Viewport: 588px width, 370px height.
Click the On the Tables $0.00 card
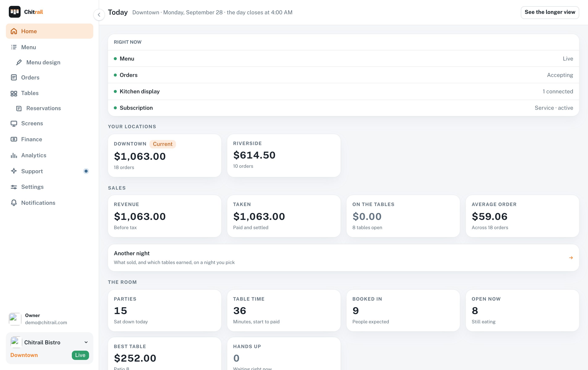[403, 216]
